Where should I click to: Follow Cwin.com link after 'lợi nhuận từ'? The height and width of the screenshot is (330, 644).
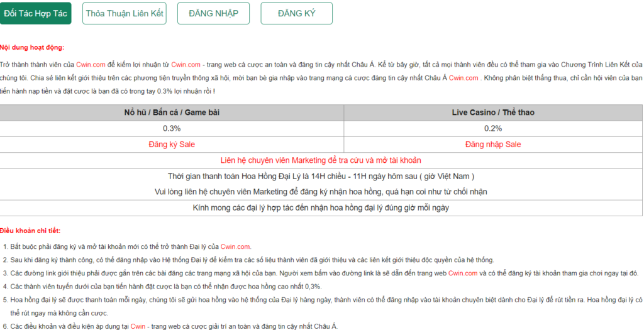click(186, 65)
